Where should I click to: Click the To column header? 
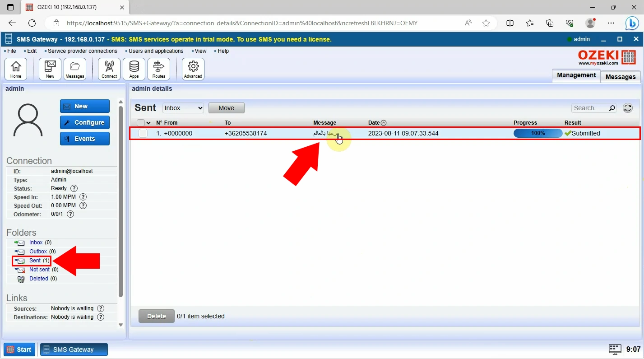228,123
